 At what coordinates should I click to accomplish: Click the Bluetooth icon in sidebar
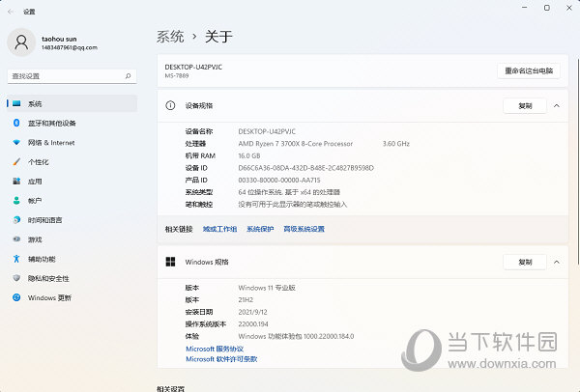point(16,123)
